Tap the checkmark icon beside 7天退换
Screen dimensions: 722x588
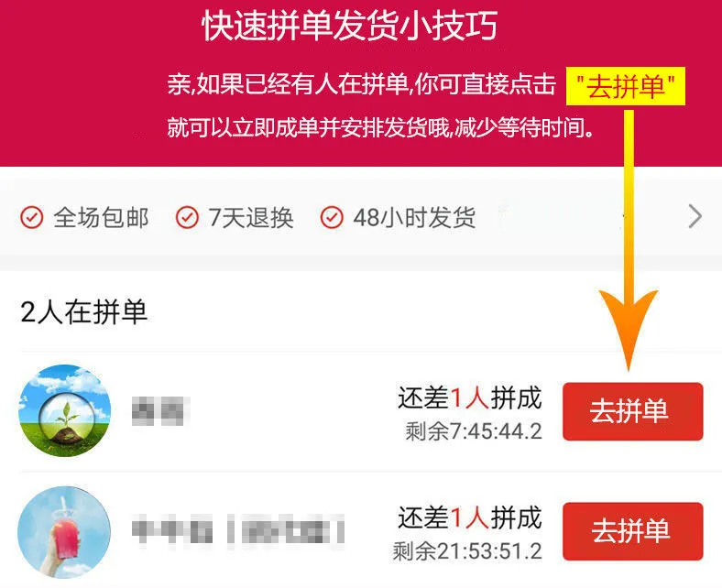[187, 217]
